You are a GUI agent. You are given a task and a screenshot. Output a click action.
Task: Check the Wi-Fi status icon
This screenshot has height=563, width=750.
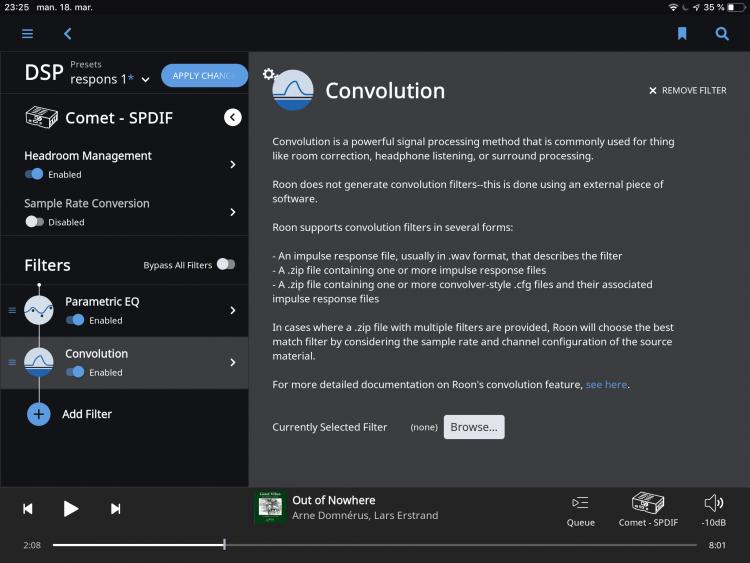[673, 7]
